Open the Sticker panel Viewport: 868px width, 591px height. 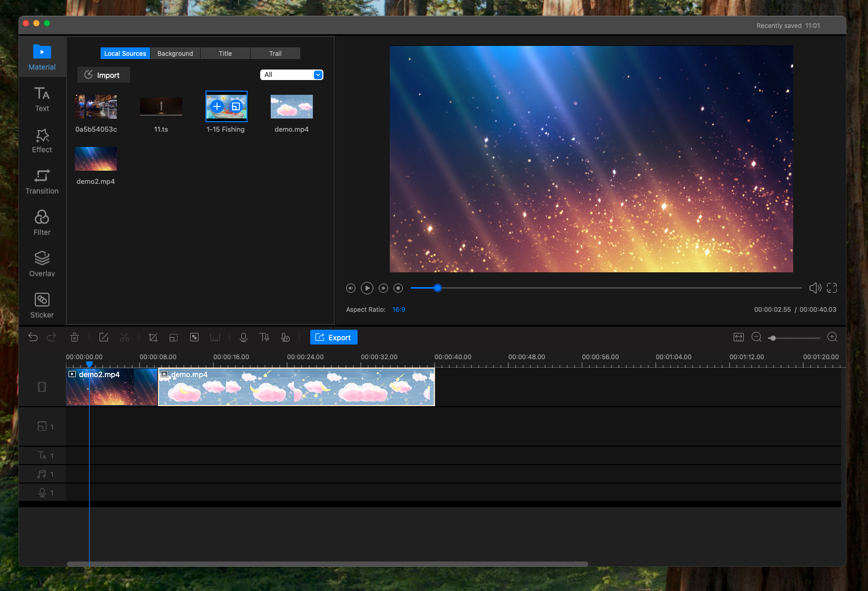[42, 306]
